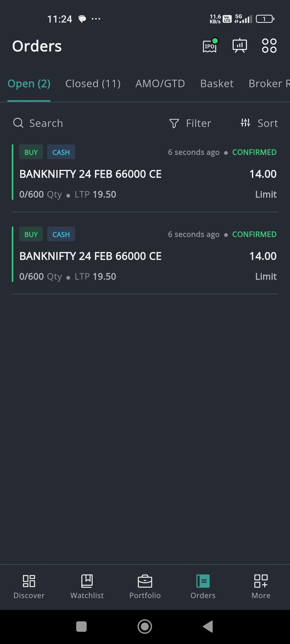
Task: Tap the Discover navigation icon
Action: point(29,581)
